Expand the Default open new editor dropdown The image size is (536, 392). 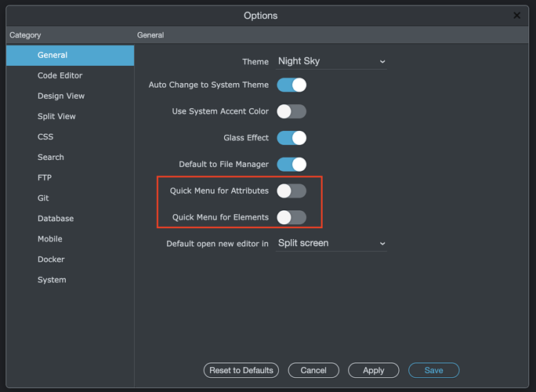point(331,243)
